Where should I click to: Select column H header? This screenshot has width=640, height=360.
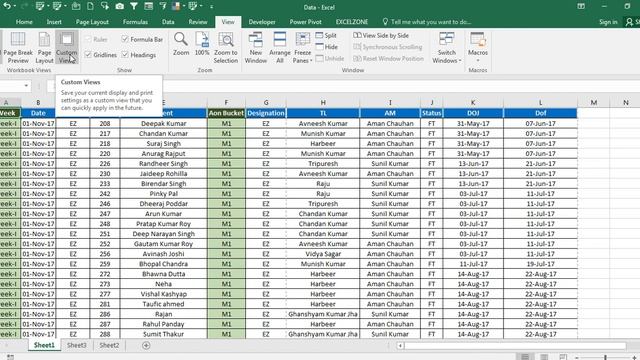point(323,102)
